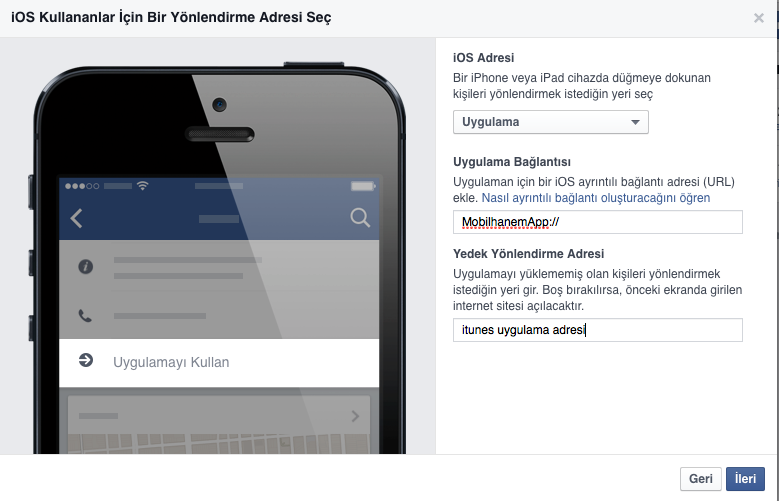Open the deep link creation help link
Image resolution: width=779 pixels, height=501 pixels.
[596, 198]
